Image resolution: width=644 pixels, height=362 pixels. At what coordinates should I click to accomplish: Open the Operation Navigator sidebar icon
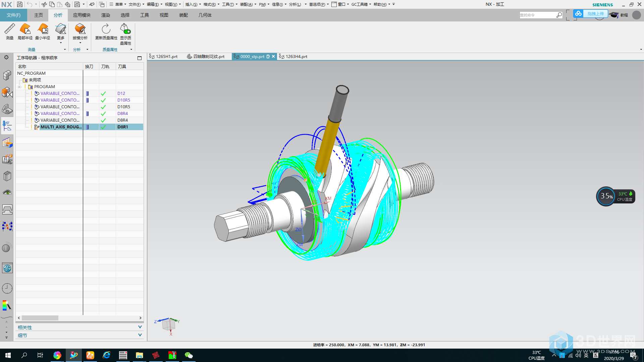(x=7, y=126)
